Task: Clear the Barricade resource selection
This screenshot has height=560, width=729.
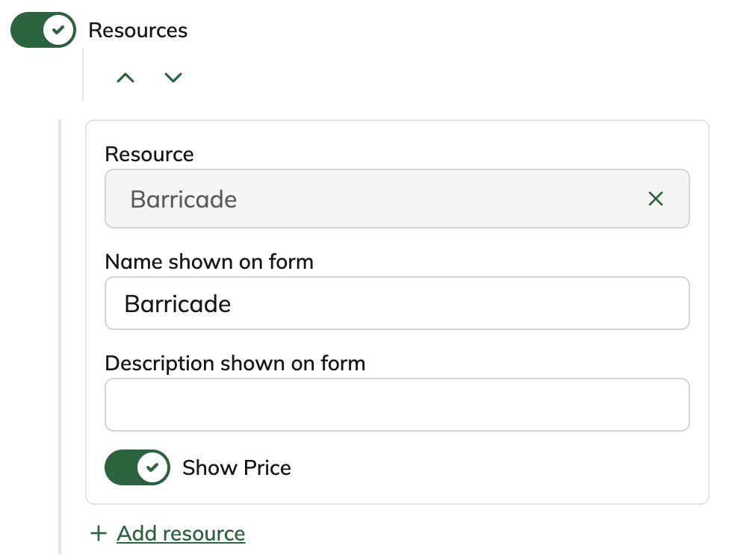Action: (655, 199)
